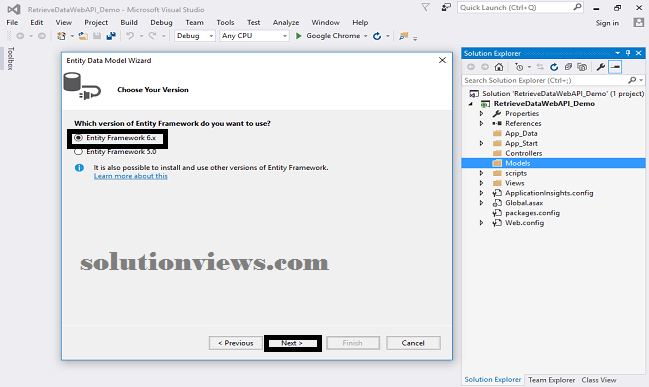Click the Save toolbar icon
649x387 pixels.
click(97, 36)
